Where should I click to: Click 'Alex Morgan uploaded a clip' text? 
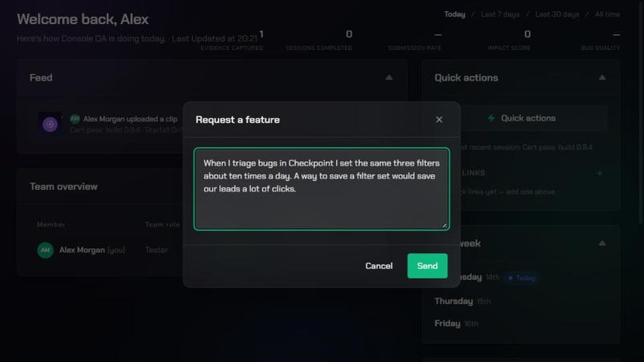click(x=130, y=119)
